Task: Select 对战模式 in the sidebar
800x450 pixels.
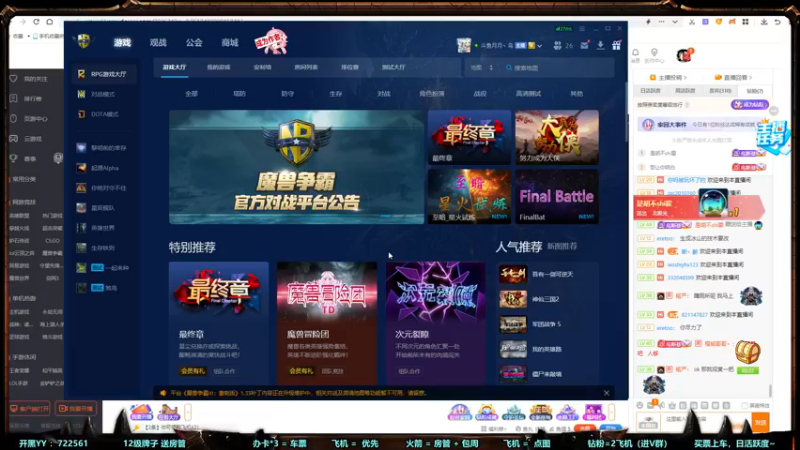Action: click(104, 94)
